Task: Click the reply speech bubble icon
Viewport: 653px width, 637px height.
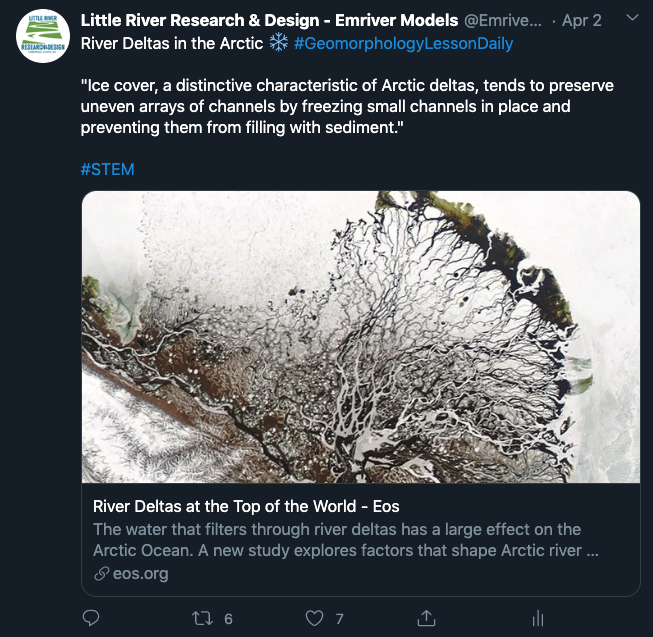Action: pos(91,618)
